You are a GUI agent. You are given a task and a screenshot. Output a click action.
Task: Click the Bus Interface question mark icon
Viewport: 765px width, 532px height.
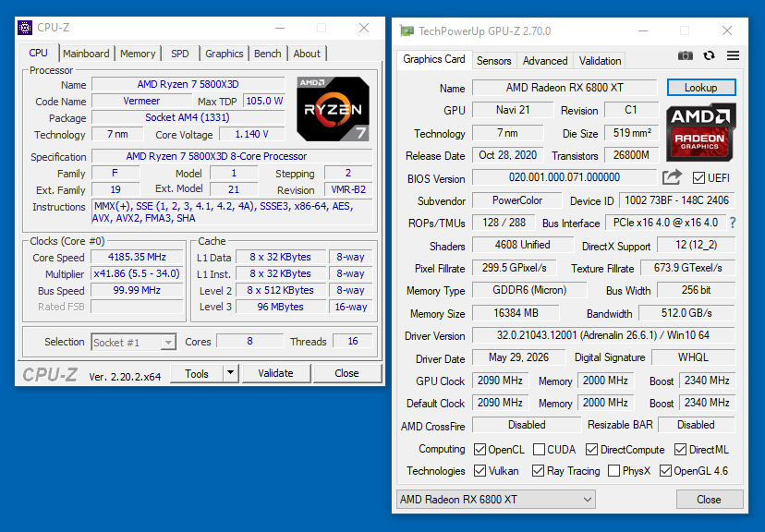coord(733,223)
